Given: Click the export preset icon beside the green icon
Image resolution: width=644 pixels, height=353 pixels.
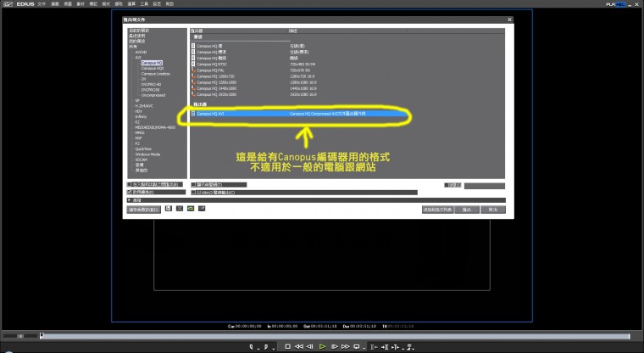Looking at the screenshot, I should click(x=202, y=209).
